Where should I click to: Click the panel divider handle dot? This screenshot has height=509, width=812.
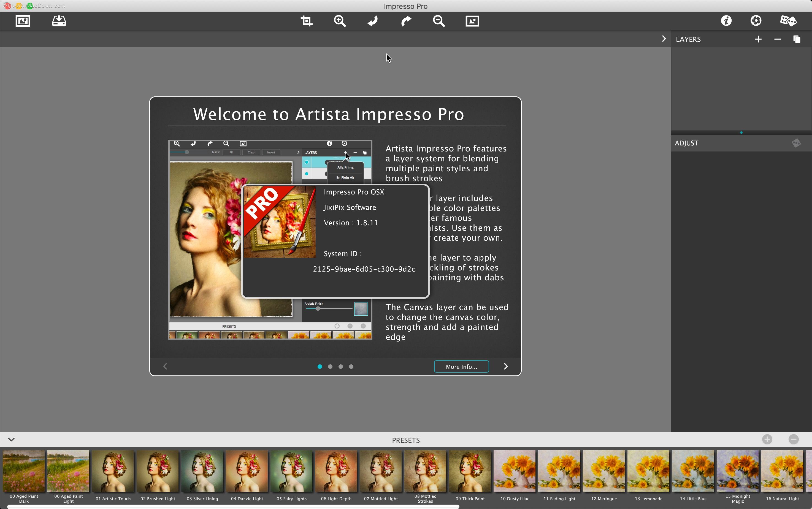coord(741,133)
